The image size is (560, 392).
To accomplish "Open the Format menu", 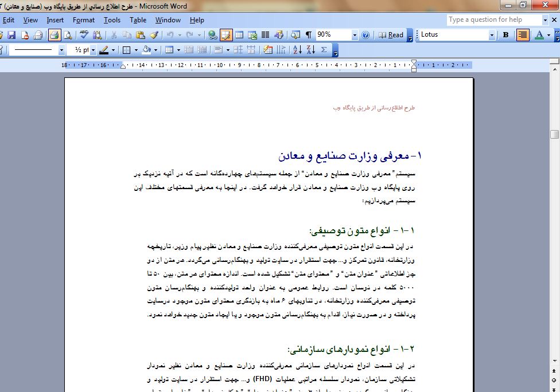I will pos(84,20).
